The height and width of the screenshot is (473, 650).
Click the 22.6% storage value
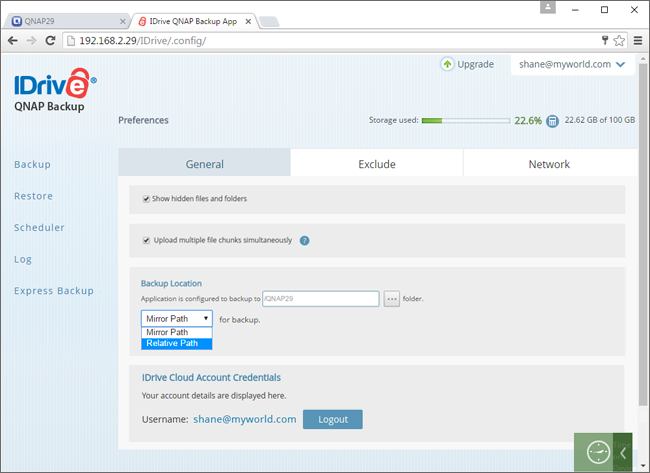click(528, 121)
